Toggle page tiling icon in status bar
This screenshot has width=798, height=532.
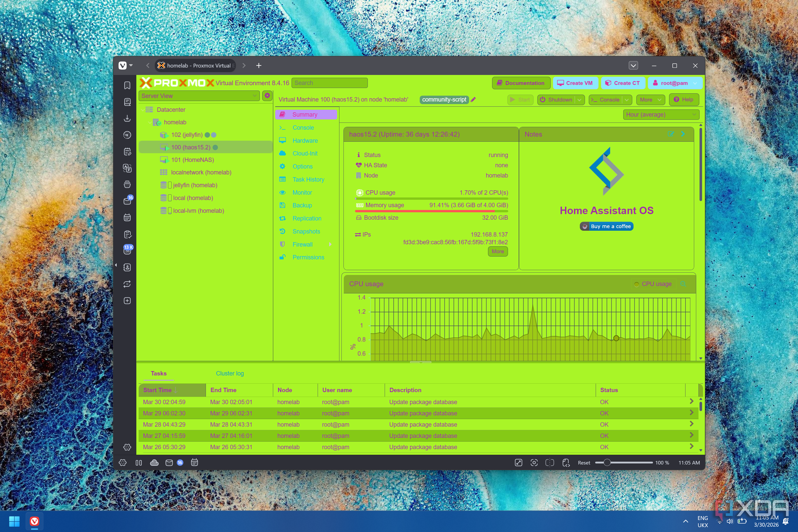pyautogui.click(x=550, y=462)
